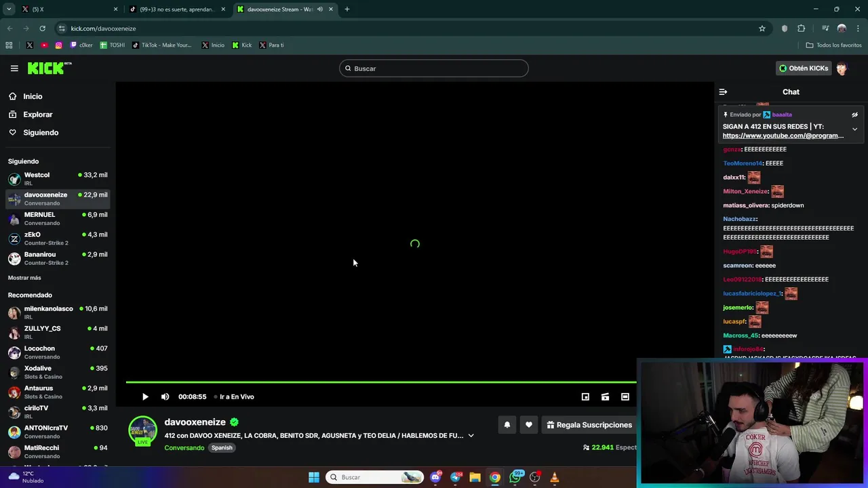Expand pinned message chevron
The height and width of the screenshot is (488, 868).
[854, 129]
